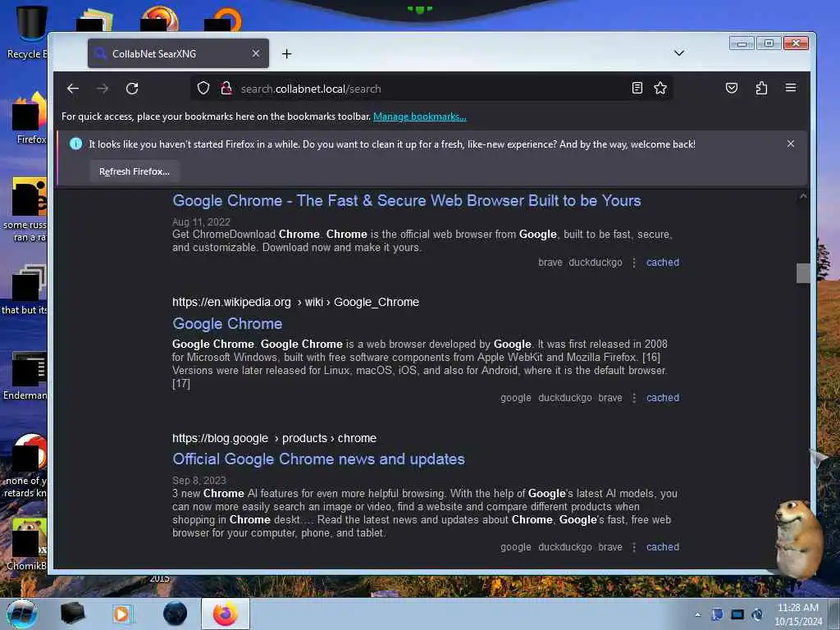
Task: Open the Windows Start orb
Action: pyautogui.click(x=22, y=614)
